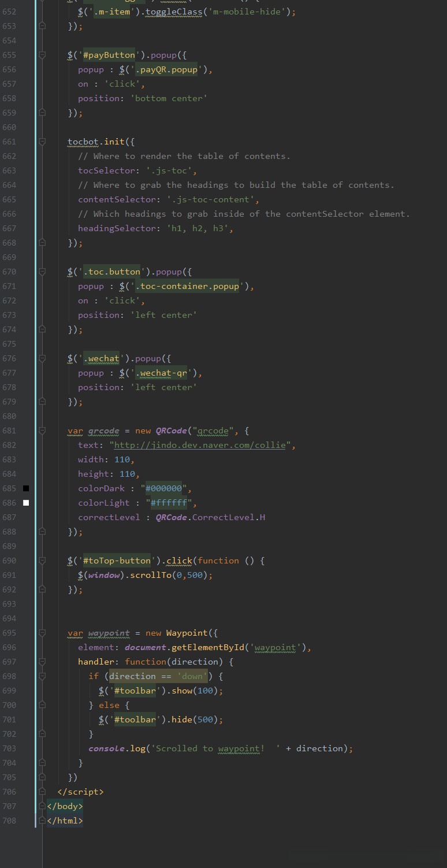The image size is (447, 868).
Task: Fold the .wechat popup block at line 676
Action: coord(42,358)
